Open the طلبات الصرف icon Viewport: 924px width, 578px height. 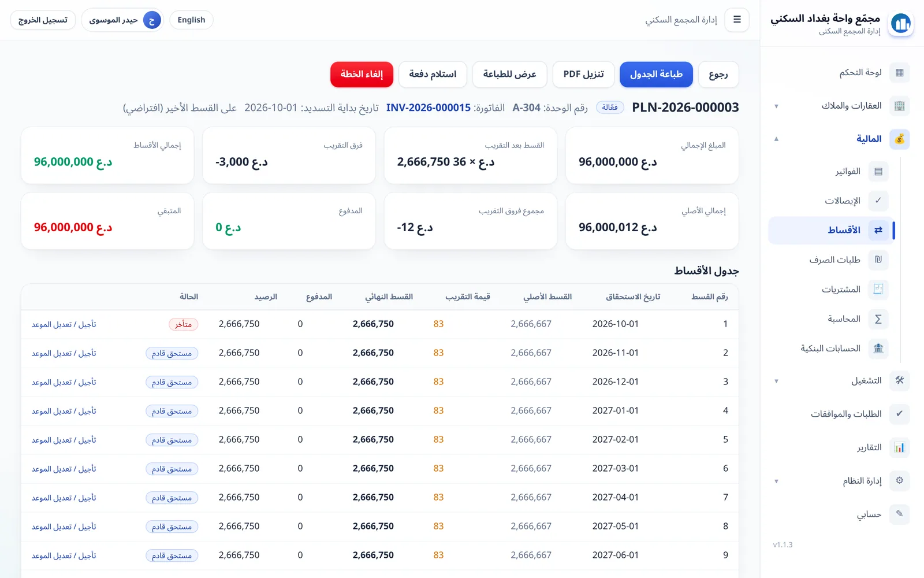click(x=878, y=260)
